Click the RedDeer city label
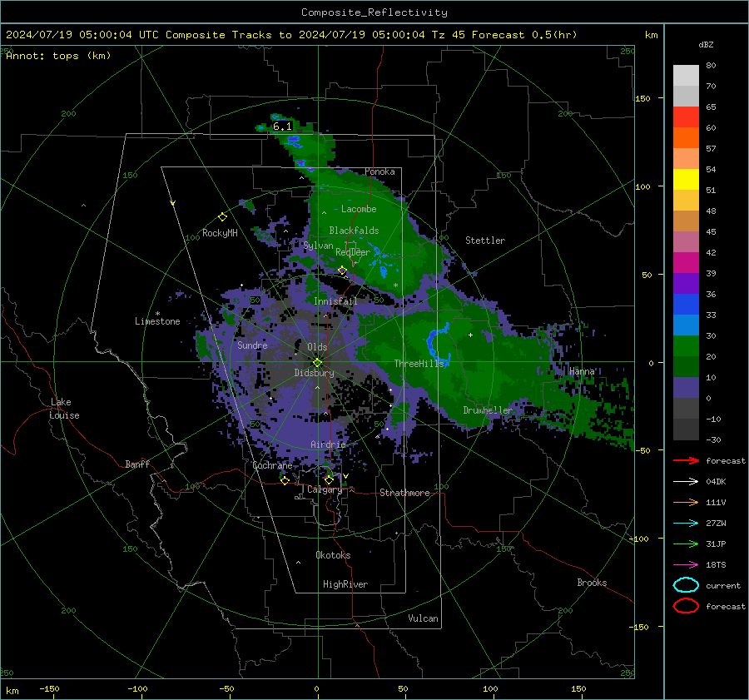This screenshot has height=700, width=749. coord(353,252)
